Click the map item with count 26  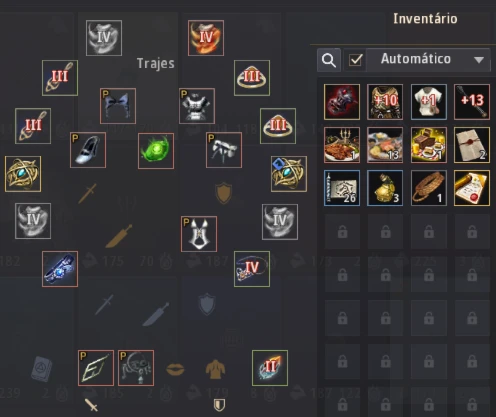(x=342, y=188)
